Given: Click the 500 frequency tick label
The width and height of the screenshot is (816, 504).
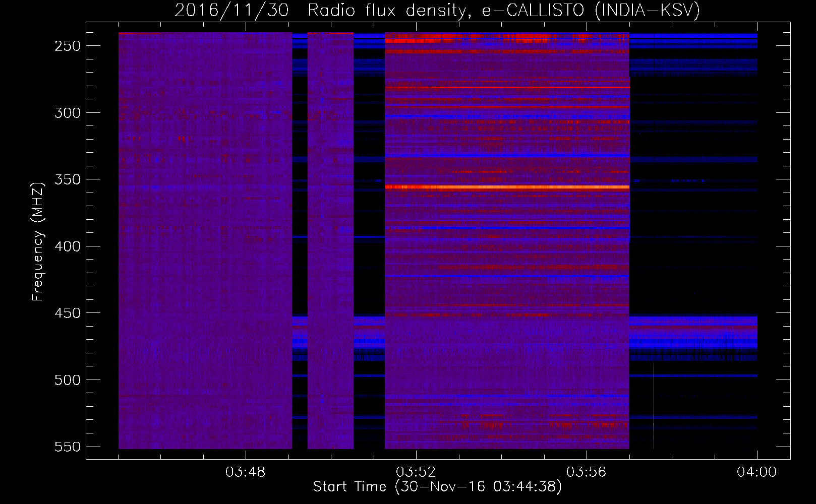Looking at the screenshot, I should click(68, 380).
